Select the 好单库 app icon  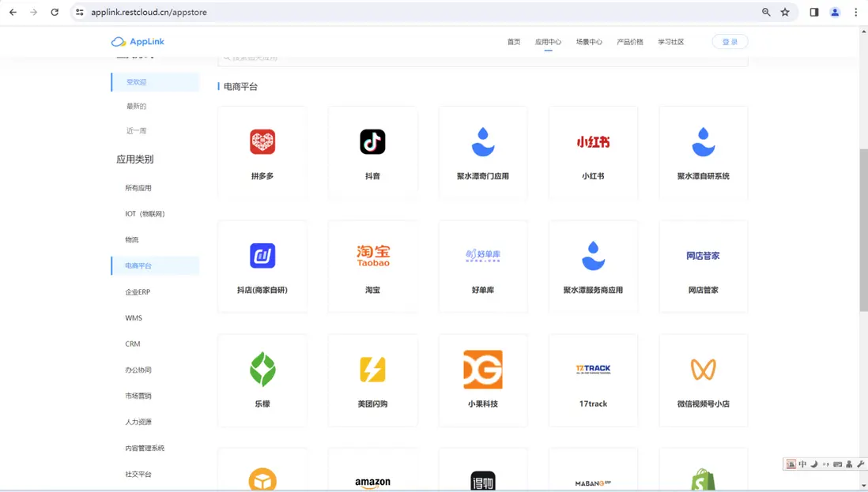[x=482, y=256]
